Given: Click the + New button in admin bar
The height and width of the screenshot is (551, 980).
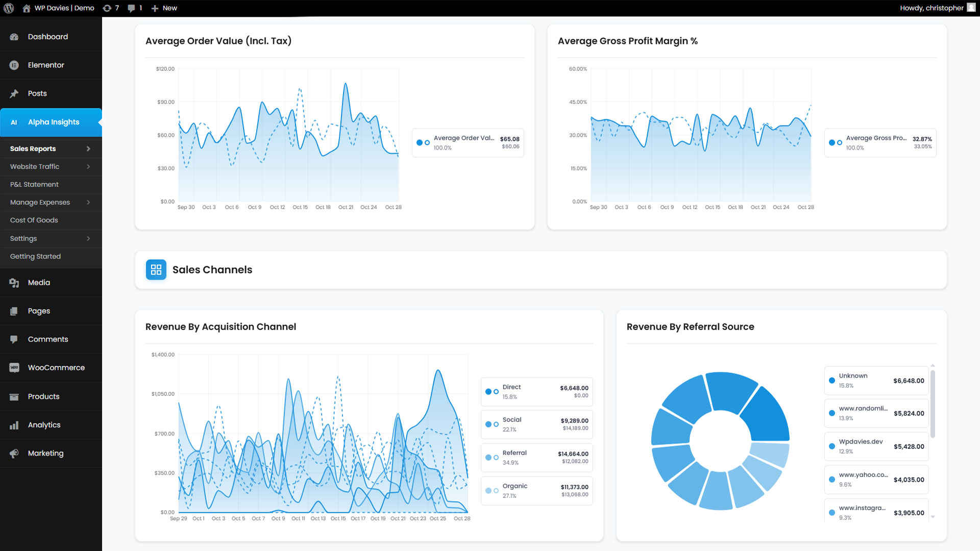Looking at the screenshot, I should tap(164, 8).
